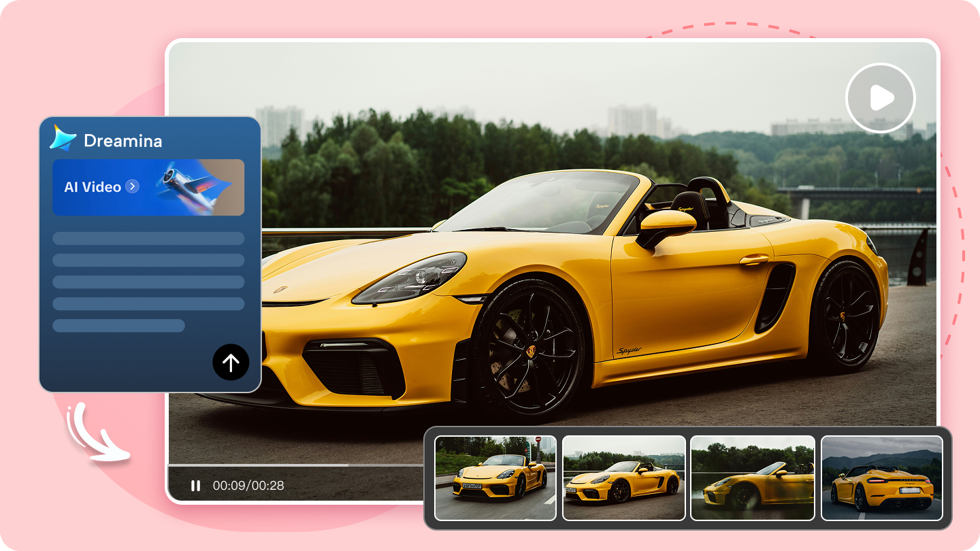
Task: Click the chevron next to AI Video
Action: (133, 186)
